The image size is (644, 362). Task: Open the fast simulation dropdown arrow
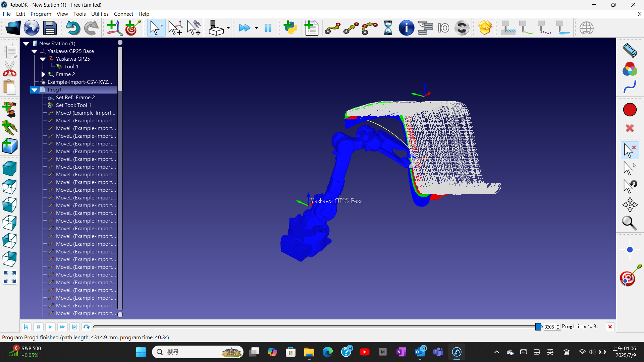coord(256,28)
